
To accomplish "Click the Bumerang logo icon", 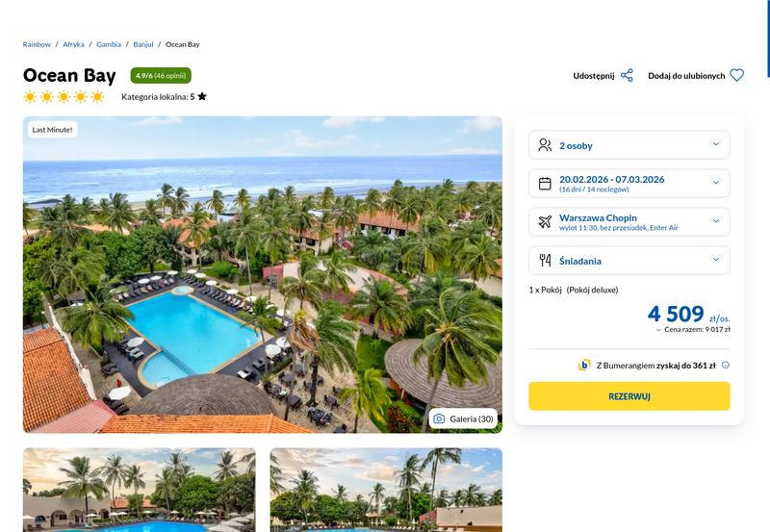I will pyautogui.click(x=584, y=366).
